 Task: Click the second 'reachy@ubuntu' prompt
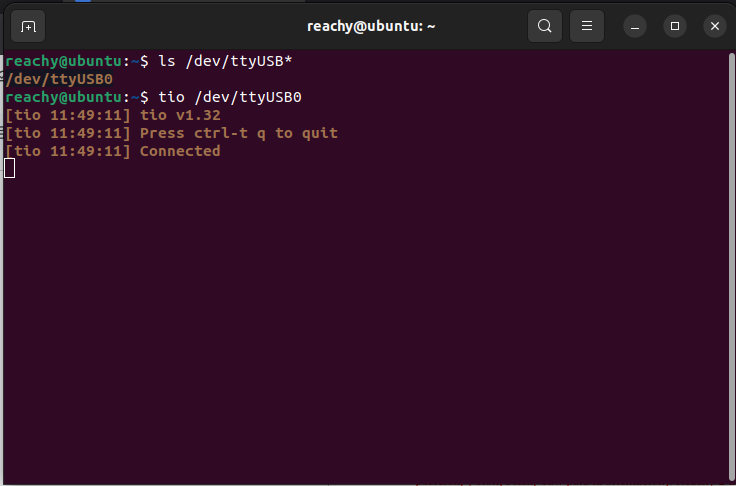pos(63,97)
